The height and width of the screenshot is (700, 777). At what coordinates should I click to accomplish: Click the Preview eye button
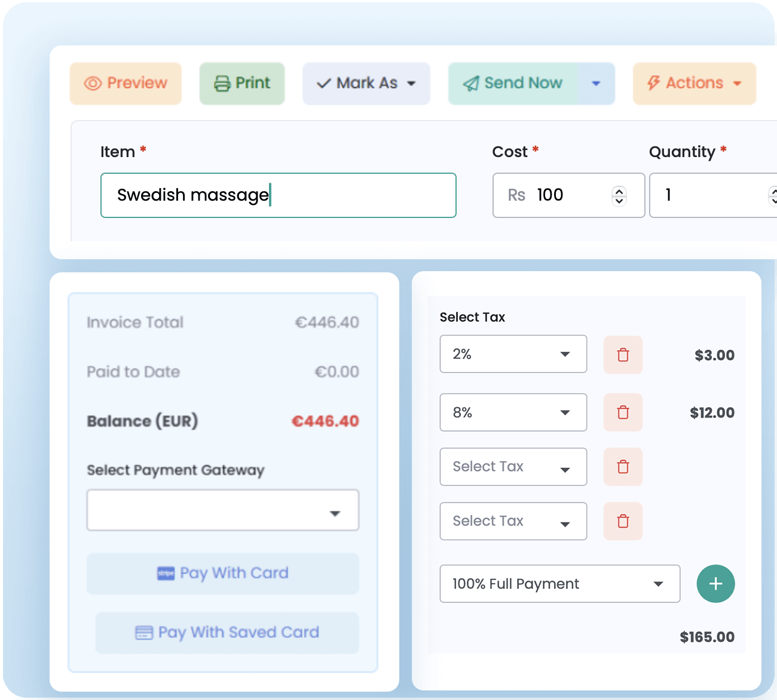[x=126, y=83]
